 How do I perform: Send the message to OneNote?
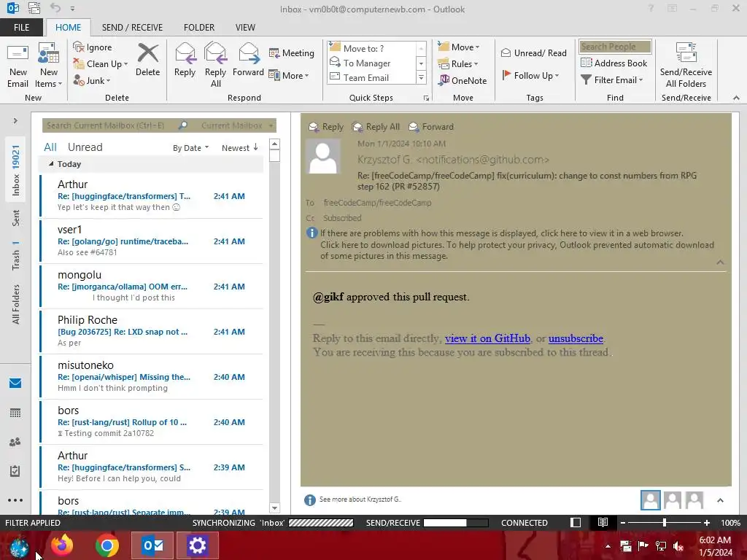coord(462,80)
